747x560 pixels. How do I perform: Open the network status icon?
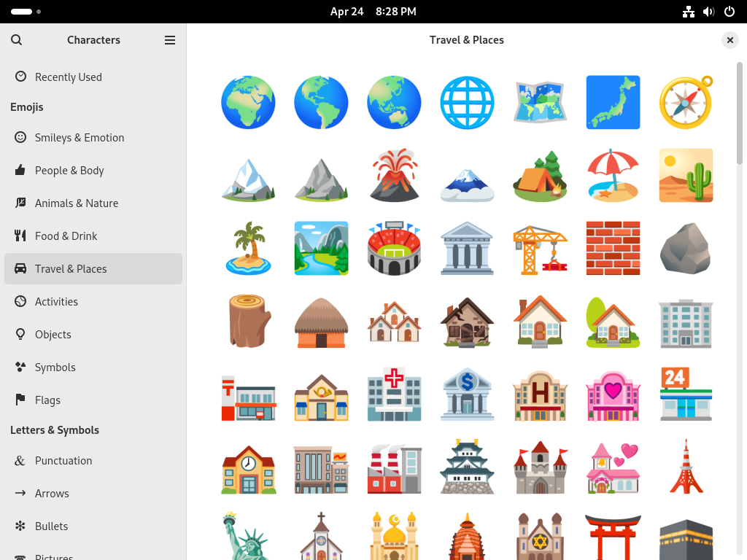(x=689, y=12)
